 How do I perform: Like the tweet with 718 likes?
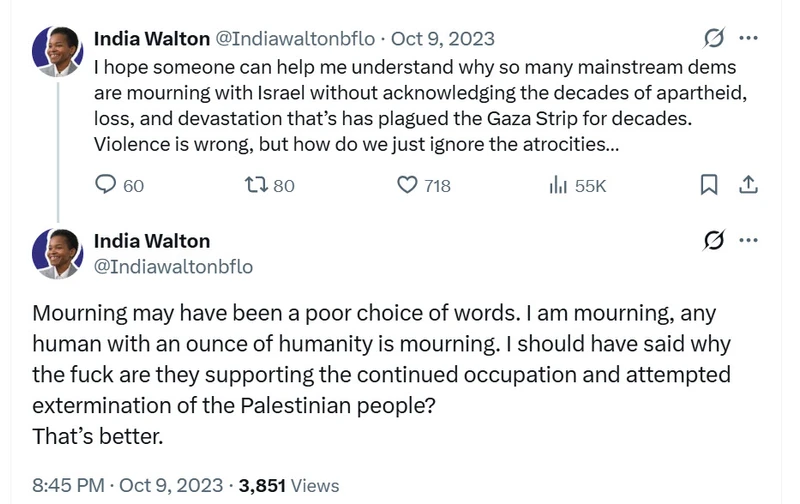[x=407, y=185]
